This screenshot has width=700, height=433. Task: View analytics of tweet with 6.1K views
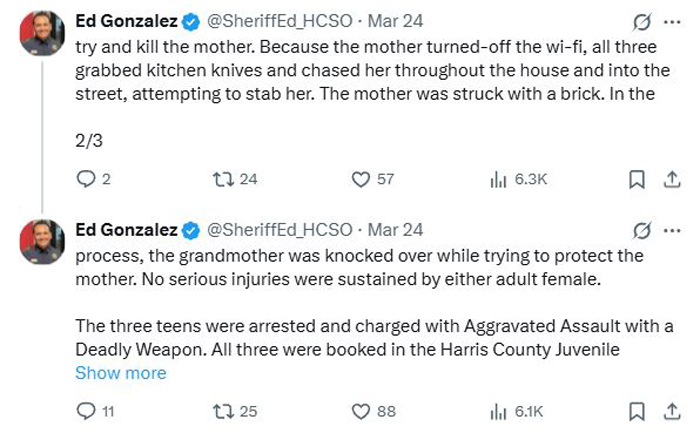[517, 411]
